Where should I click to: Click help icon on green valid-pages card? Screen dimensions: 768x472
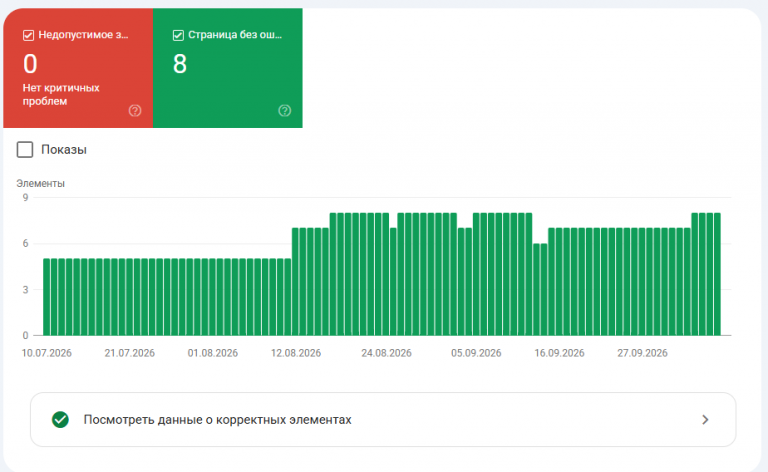285,111
